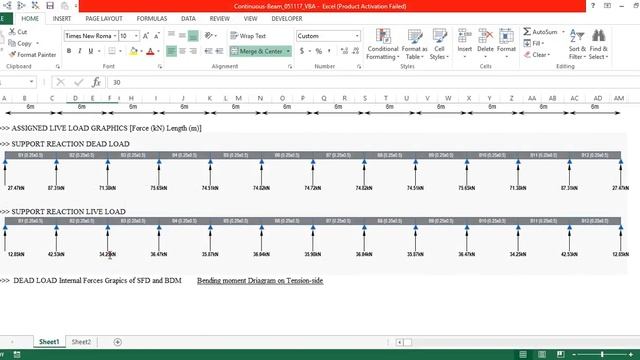Open the Clear dropdown
Image resolution: width=640 pixels, height=360 pixels.
[x=537, y=54]
